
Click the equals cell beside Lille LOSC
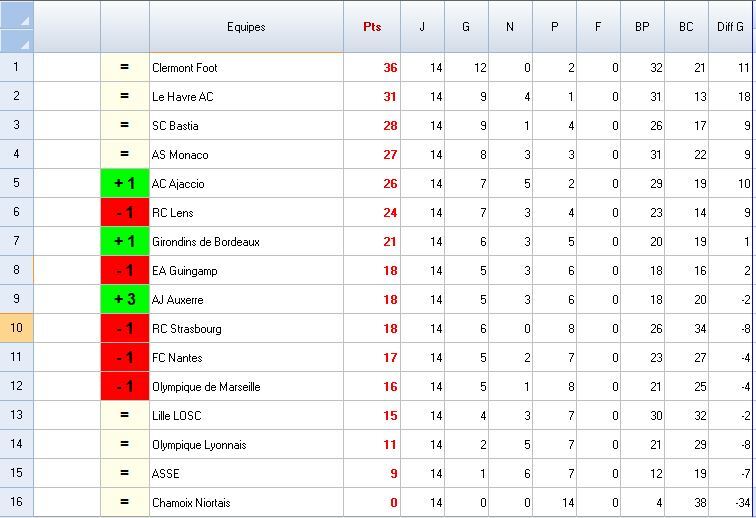(x=125, y=416)
